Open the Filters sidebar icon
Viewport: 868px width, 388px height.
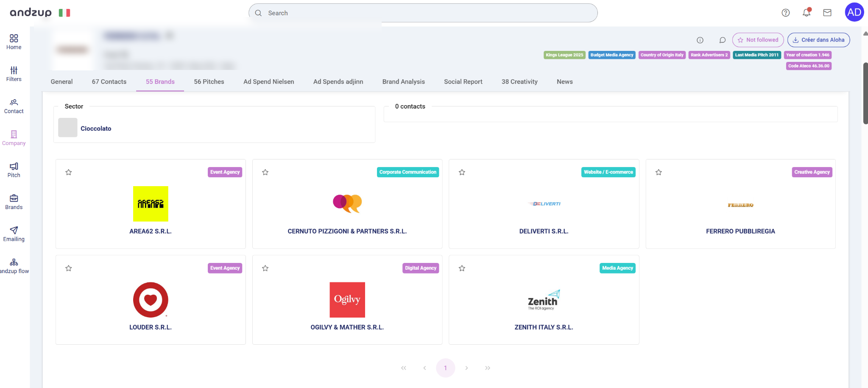pos(14,74)
